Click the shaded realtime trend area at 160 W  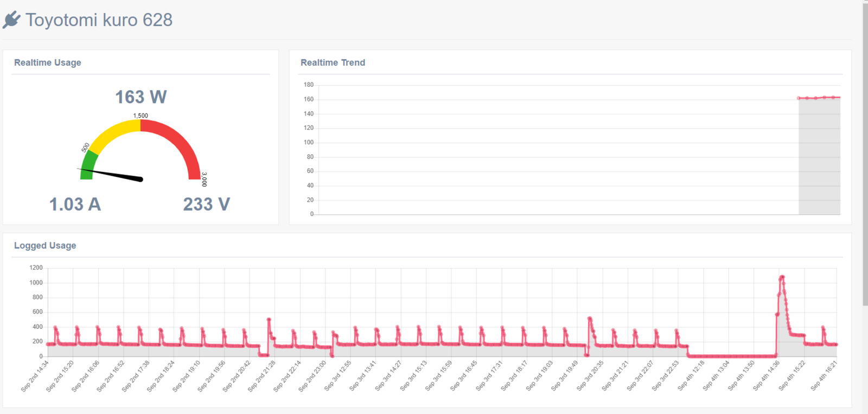coord(819,156)
